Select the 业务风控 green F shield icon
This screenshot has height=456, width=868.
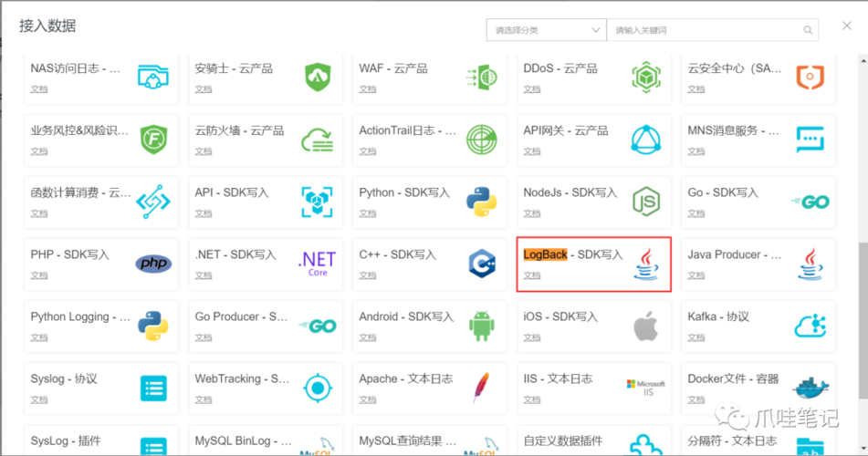click(153, 140)
